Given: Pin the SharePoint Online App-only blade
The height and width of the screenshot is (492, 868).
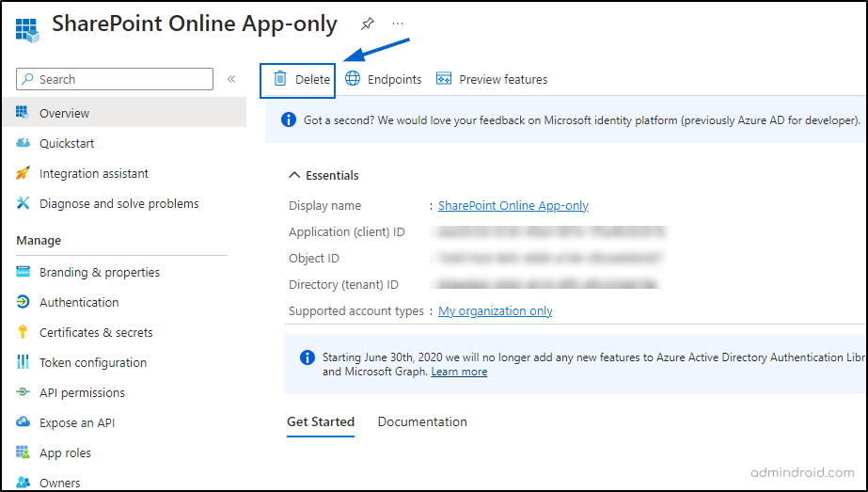Looking at the screenshot, I should [368, 24].
